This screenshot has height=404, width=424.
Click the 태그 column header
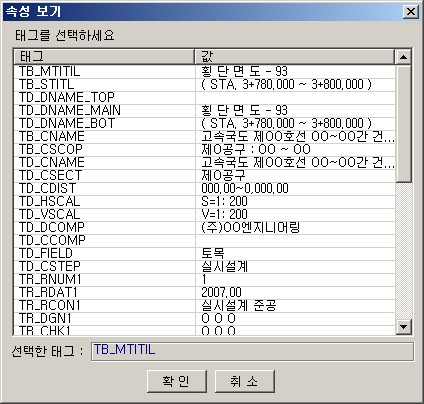(104, 57)
